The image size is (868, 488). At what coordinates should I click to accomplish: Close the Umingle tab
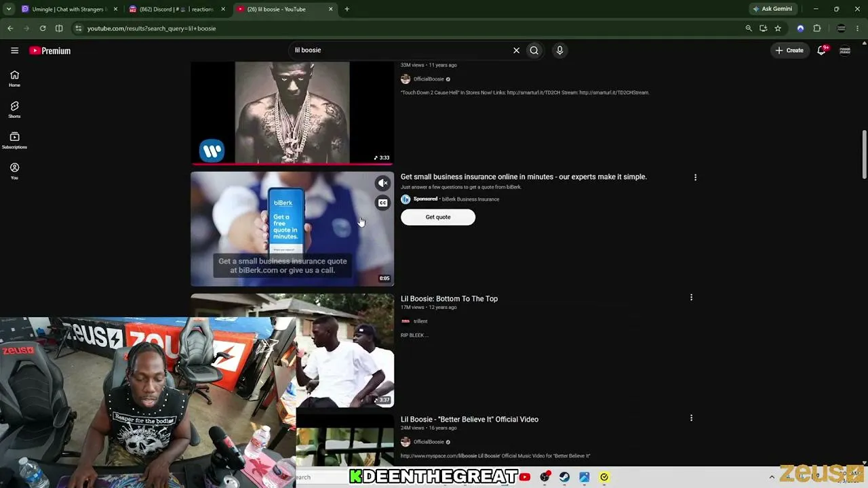[115, 9]
